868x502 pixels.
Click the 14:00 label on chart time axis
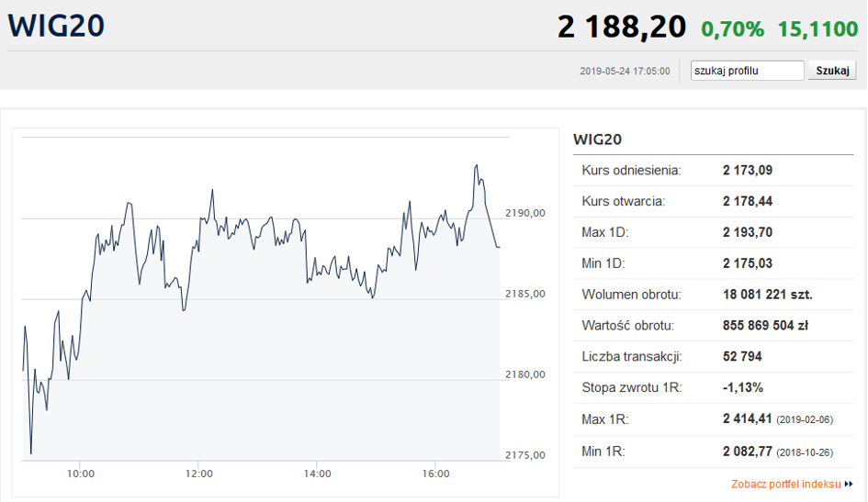coord(318,474)
